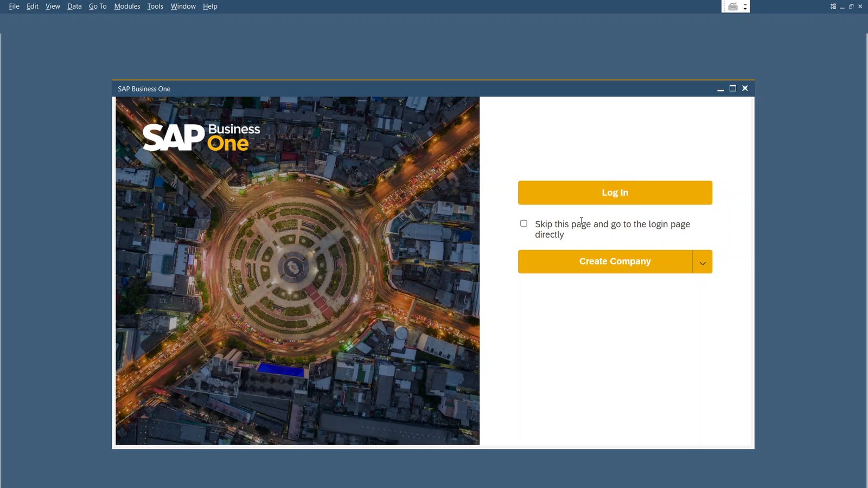Maximize the SAP Business One dialog window

click(x=733, y=88)
